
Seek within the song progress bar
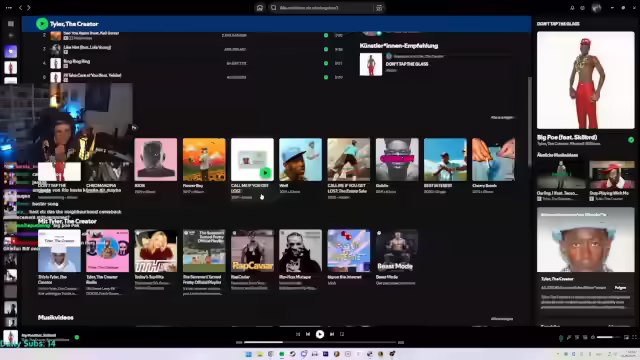click(x=320, y=342)
